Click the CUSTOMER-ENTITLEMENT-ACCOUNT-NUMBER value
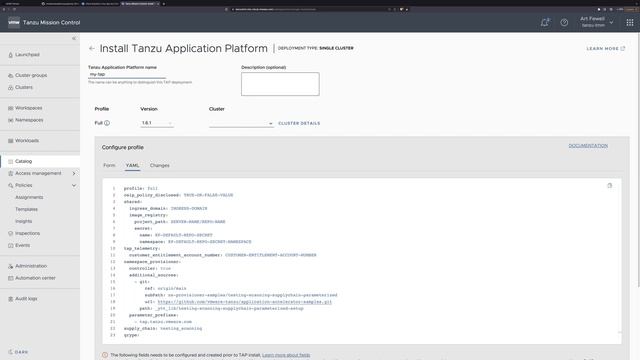This screenshot has height=360, width=640. pyautogui.click(x=271, y=255)
